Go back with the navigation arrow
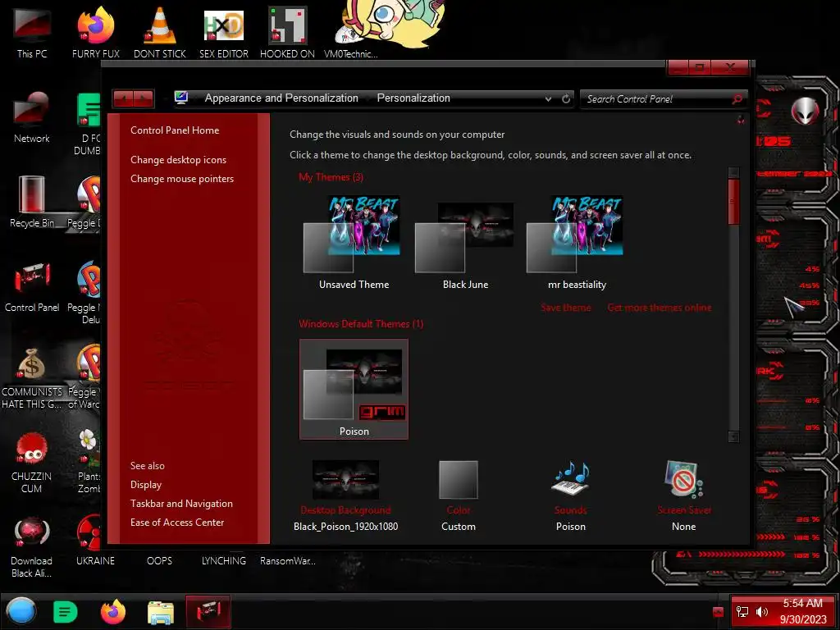The height and width of the screenshot is (630, 840). pyautogui.click(x=123, y=98)
